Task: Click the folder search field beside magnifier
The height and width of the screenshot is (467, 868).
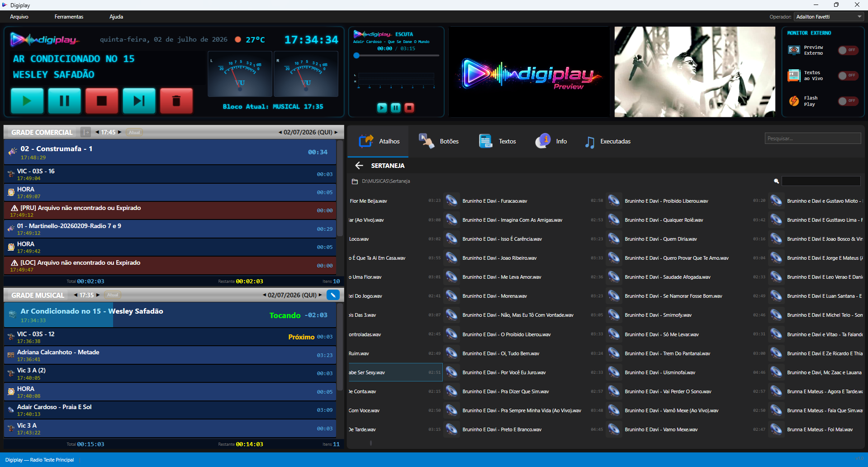Action: tap(821, 181)
